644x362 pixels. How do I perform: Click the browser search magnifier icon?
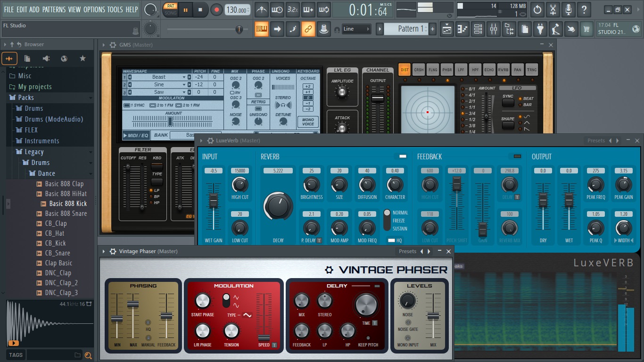(88, 355)
